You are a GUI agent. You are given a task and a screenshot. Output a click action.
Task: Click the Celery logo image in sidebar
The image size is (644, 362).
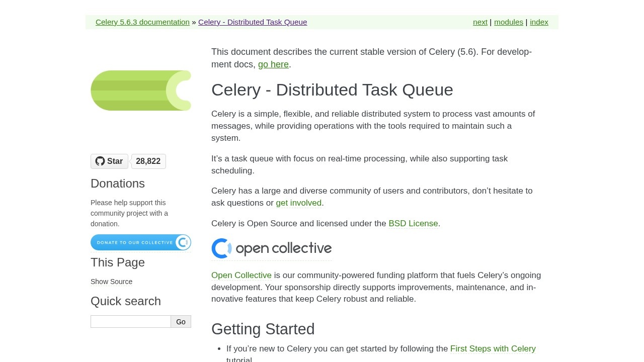(141, 90)
